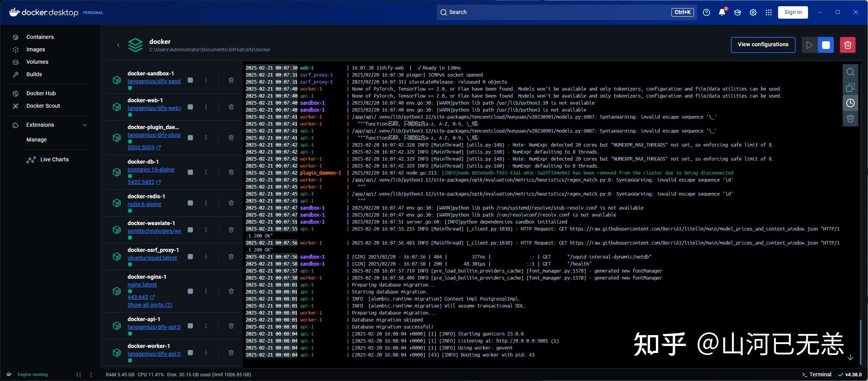Open more actions for docker-nginx-1

tap(206, 291)
